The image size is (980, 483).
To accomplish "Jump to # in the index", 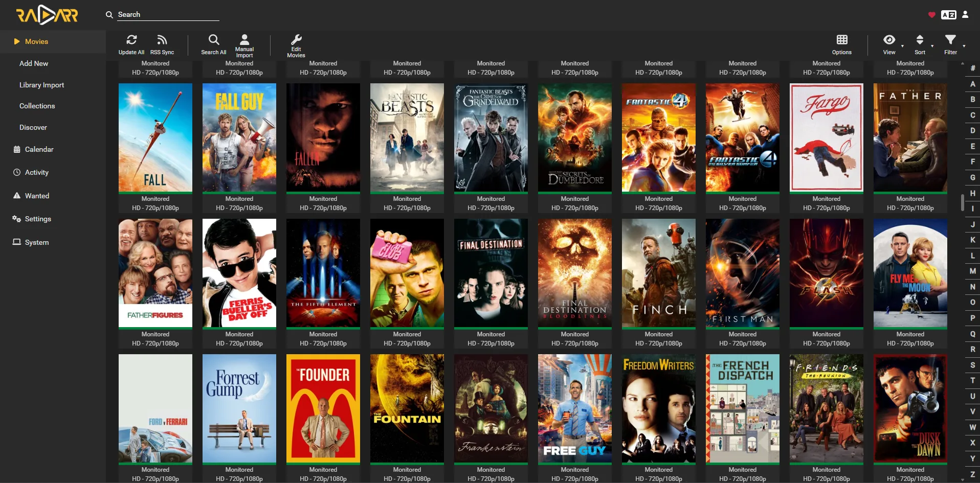I will coord(972,68).
